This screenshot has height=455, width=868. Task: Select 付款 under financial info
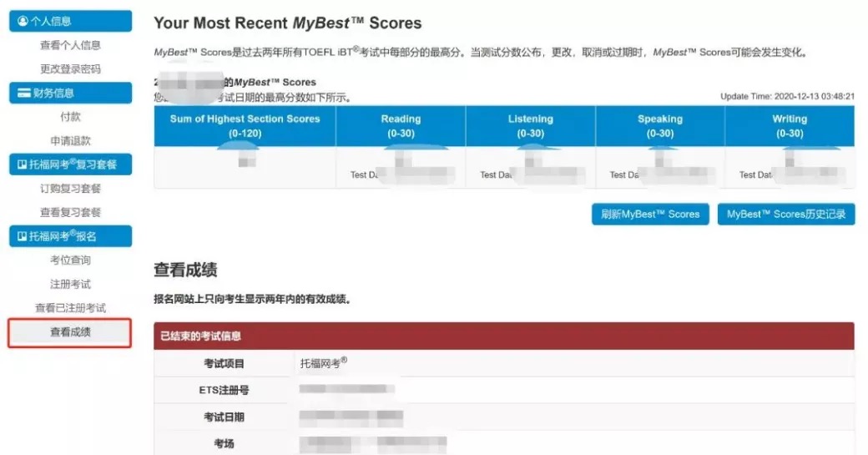click(70, 117)
